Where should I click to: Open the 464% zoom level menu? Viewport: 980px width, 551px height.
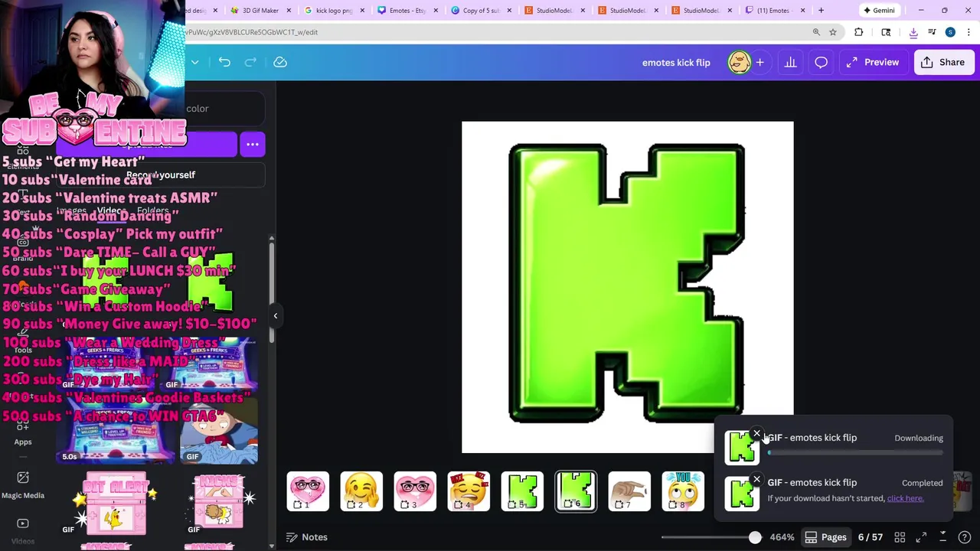782,537
